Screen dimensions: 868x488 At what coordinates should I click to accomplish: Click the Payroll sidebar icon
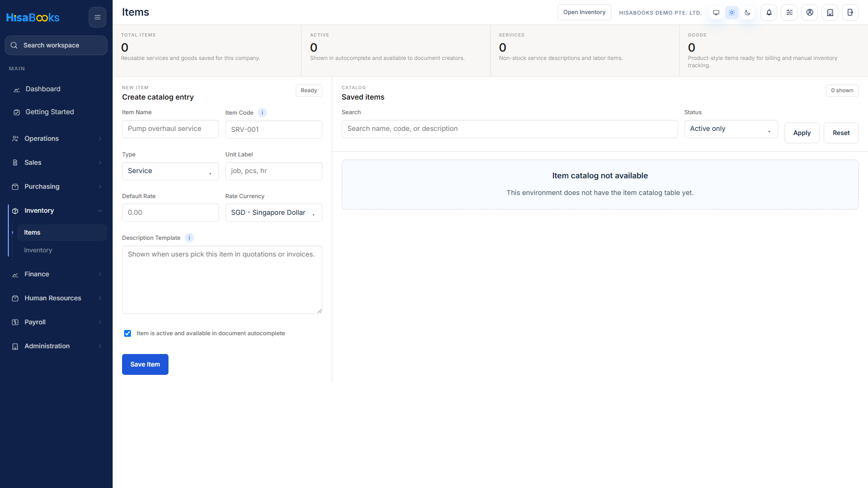15,322
